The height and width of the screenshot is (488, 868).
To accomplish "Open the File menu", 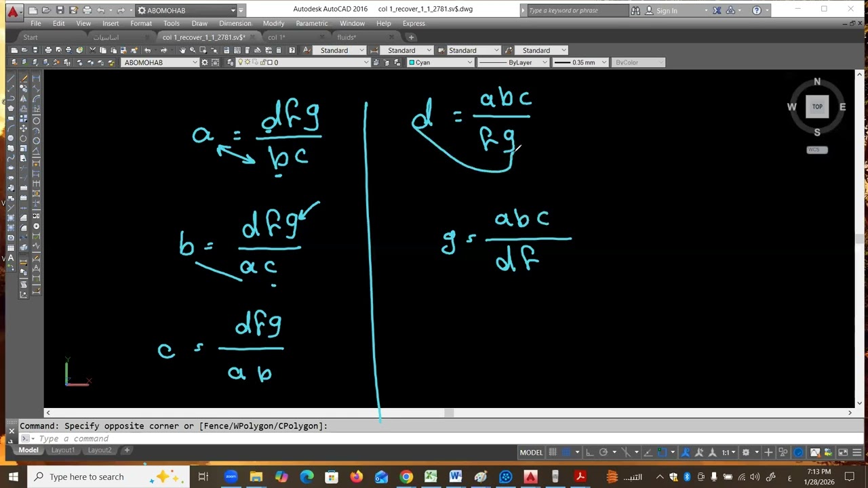I will pyautogui.click(x=35, y=23).
